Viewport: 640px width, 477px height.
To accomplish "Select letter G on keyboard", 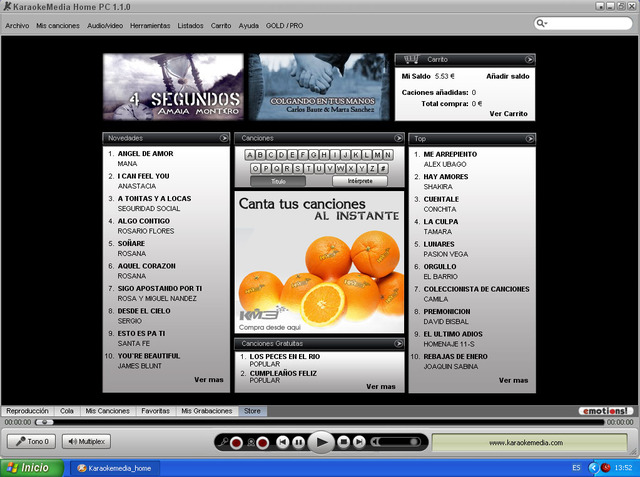I will point(313,155).
